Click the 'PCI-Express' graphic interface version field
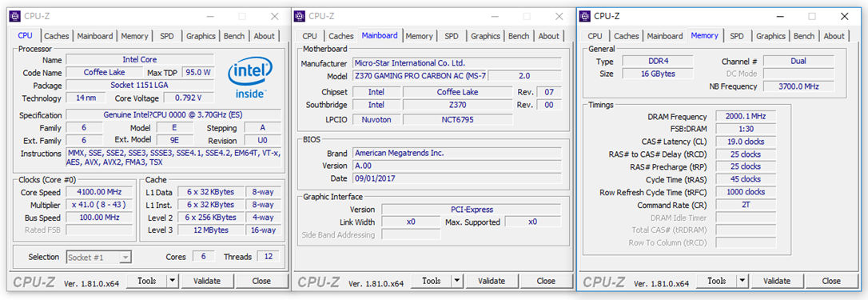This screenshot has height=300, width=868. [x=471, y=210]
